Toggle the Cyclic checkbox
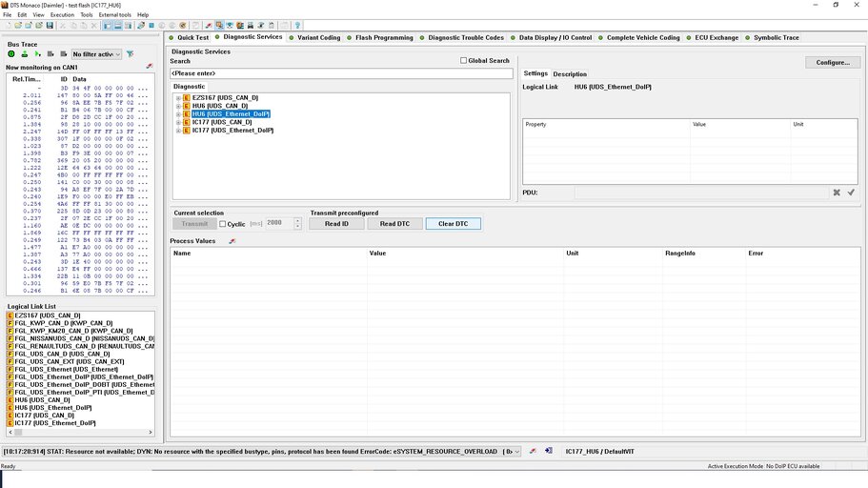Screen dimensions: 868x488 pos(223,224)
